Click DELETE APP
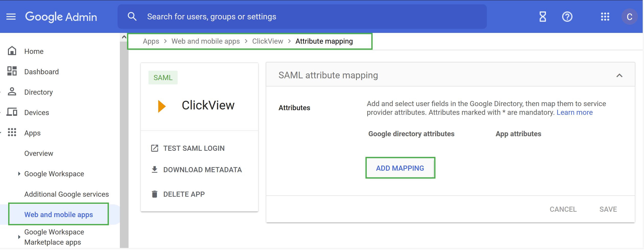The image size is (644, 250). [x=184, y=194]
